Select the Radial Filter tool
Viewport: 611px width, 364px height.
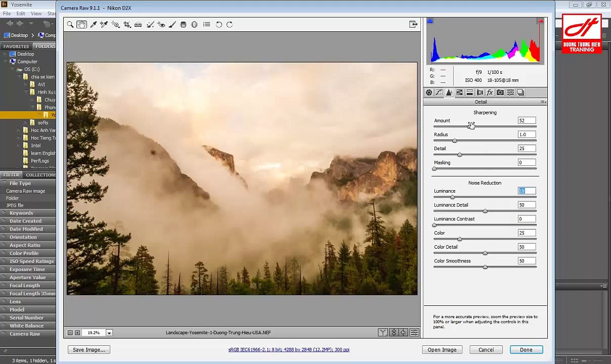tap(194, 24)
